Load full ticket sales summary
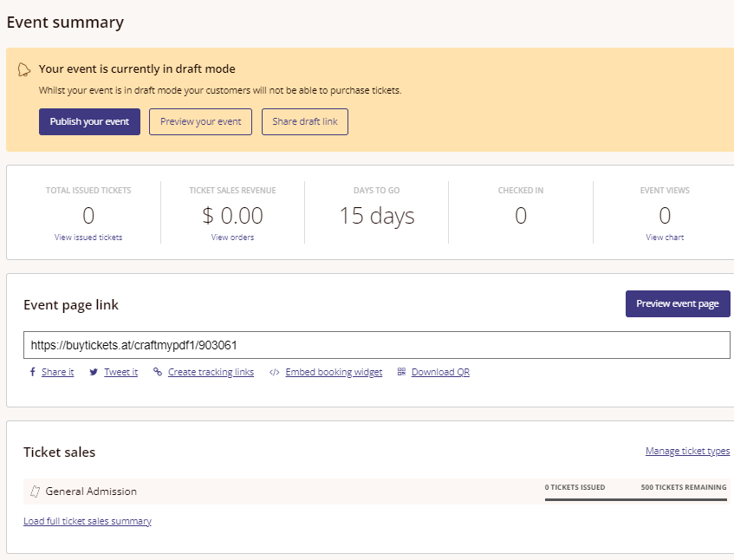The image size is (734, 560). [88, 521]
